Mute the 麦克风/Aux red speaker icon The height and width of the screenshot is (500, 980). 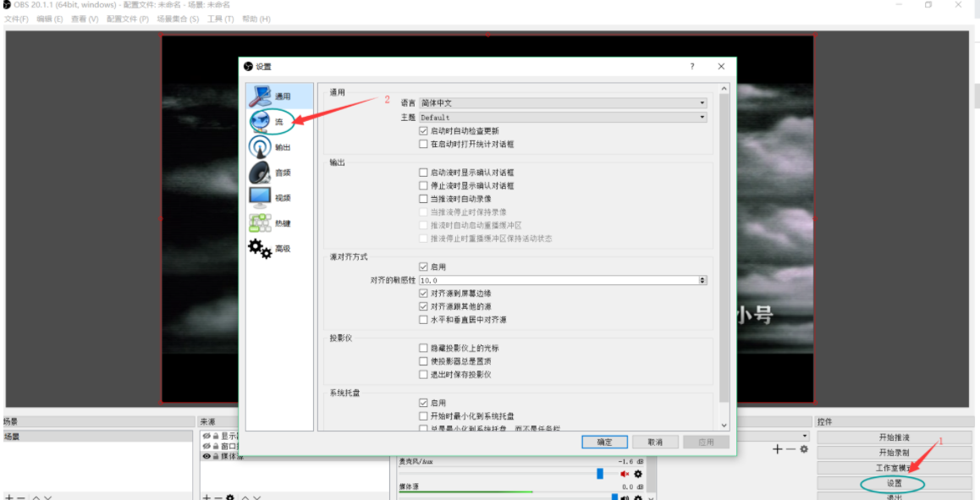[625, 475]
